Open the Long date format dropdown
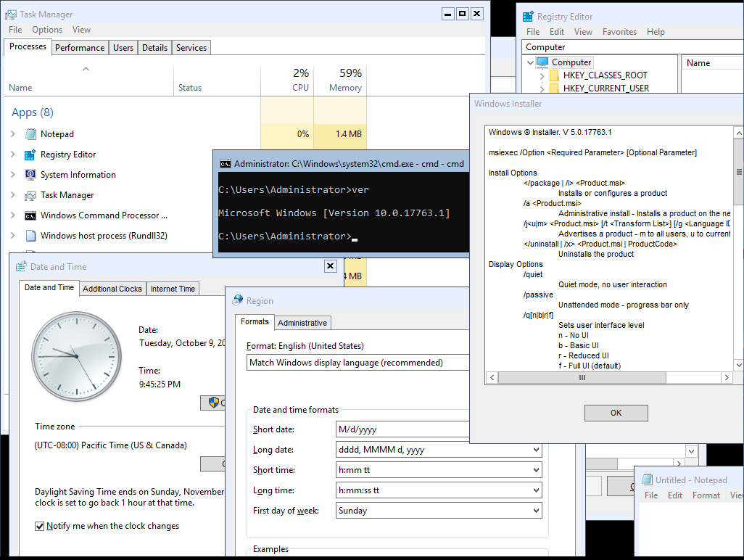 click(536, 450)
